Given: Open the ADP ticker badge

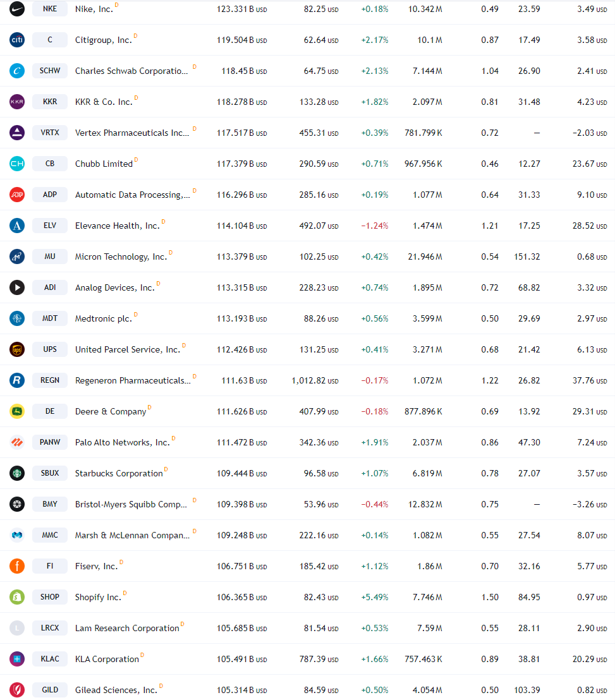Looking at the screenshot, I should (50, 195).
